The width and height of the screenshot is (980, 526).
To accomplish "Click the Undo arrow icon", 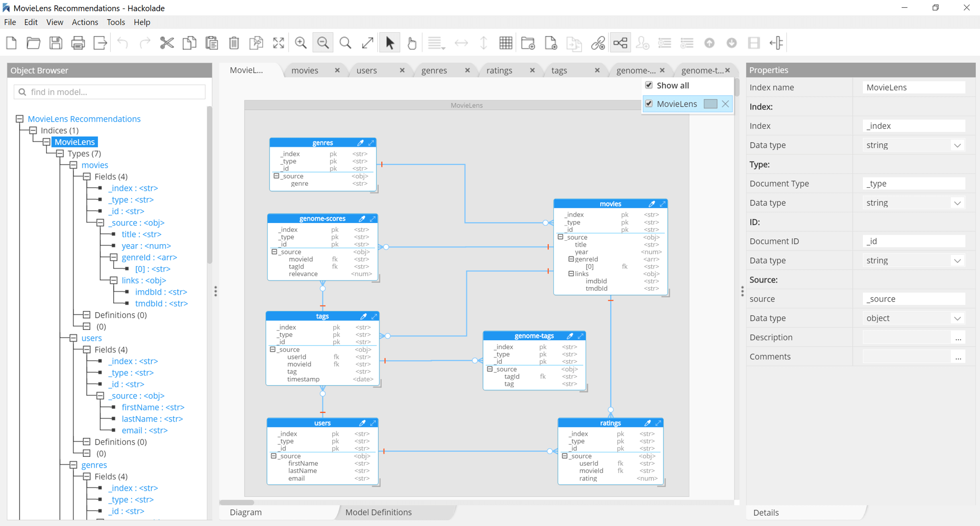I will click(x=122, y=43).
